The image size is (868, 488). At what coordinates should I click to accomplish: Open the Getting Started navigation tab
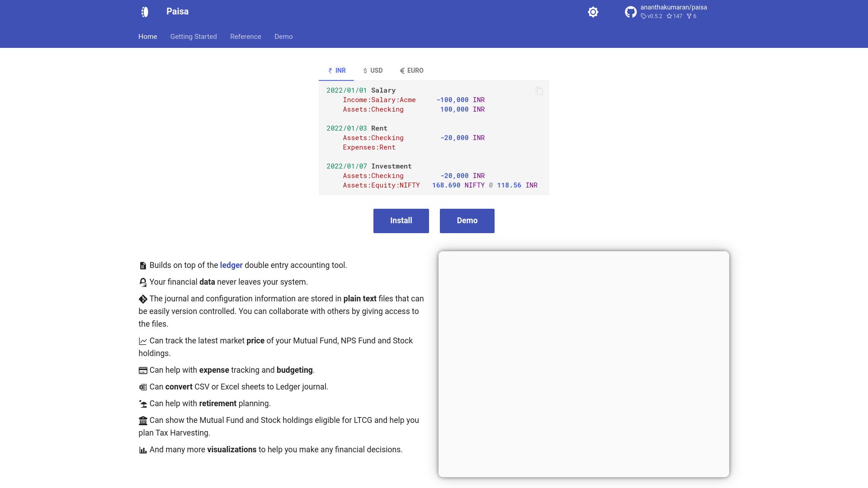coord(193,37)
